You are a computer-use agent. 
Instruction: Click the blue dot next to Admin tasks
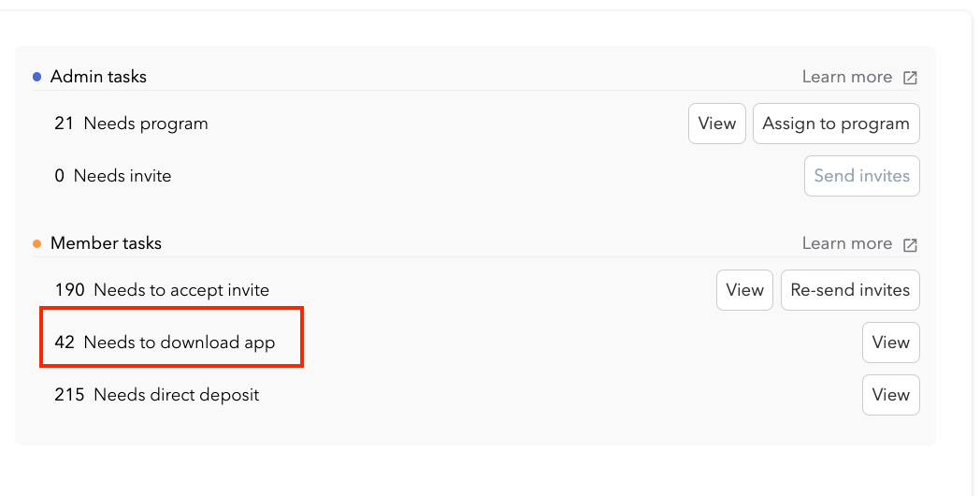(37, 77)
